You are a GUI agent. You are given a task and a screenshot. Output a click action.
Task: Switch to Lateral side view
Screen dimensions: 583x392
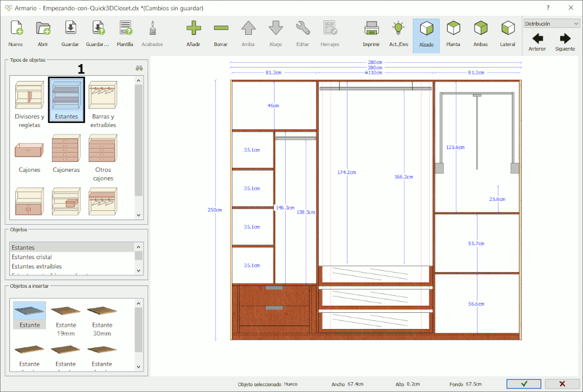coord(508,34)
